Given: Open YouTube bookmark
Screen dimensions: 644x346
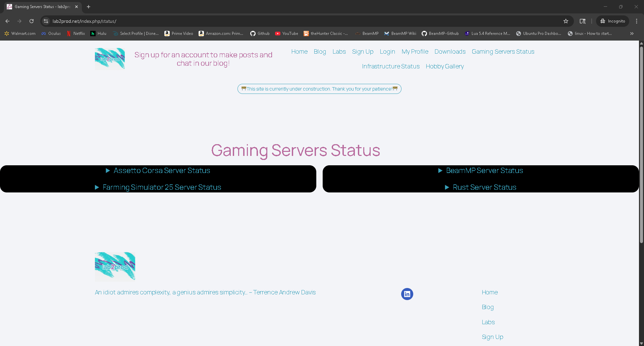Looking at the screenshot, I should [287, 34].
